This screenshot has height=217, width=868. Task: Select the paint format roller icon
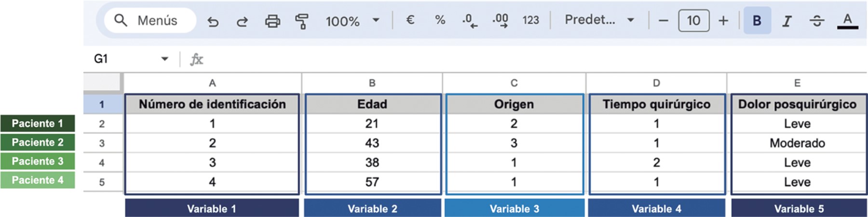pos(302,21)
